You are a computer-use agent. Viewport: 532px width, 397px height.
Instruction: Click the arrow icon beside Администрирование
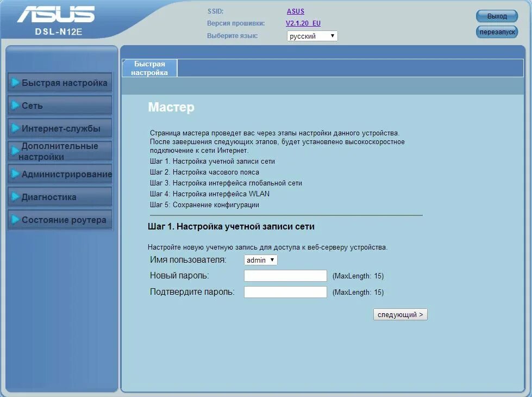(15, 174)
